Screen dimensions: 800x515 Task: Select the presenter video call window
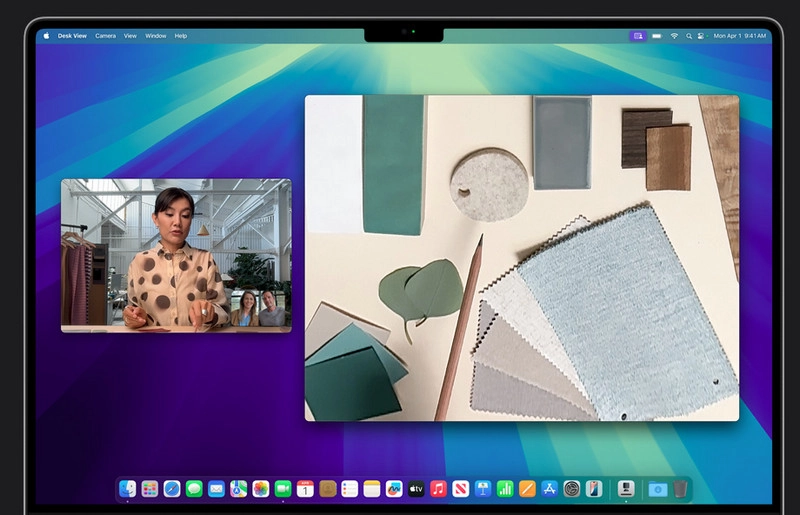(x=176, y=255)
